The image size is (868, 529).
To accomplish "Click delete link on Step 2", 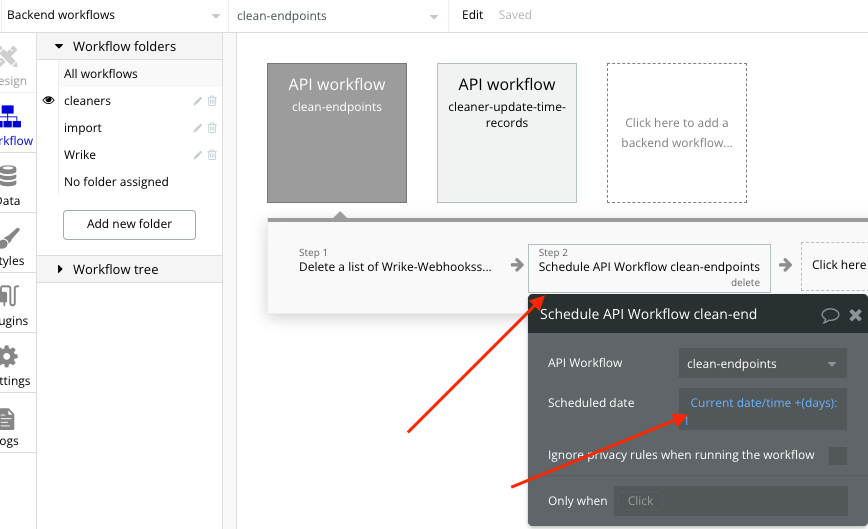I will pos(745,283).
